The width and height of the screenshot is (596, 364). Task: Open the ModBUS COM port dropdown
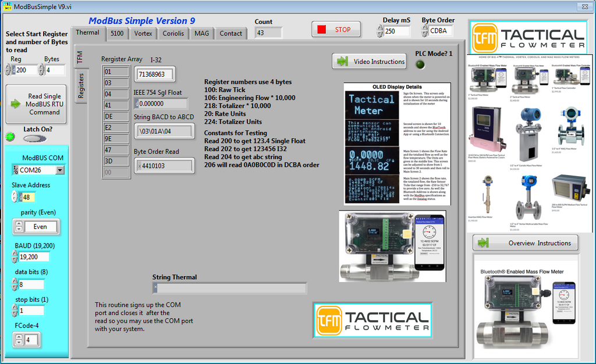(60, 170)
